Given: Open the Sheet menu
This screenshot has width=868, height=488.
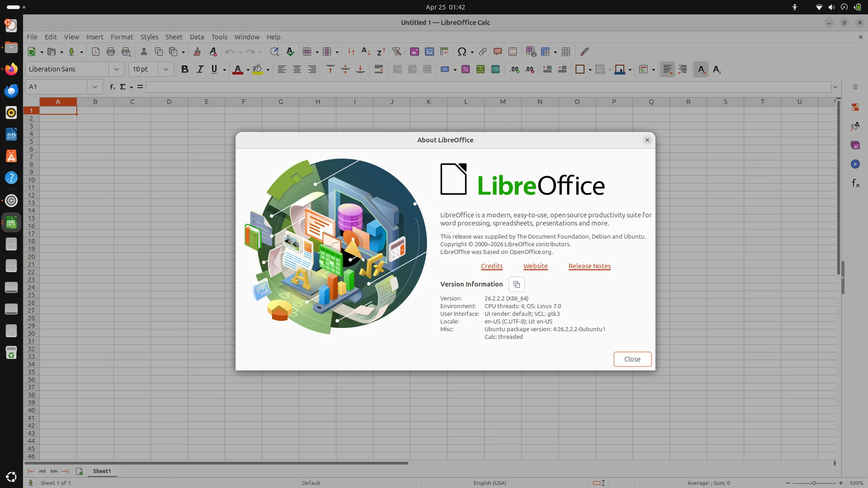Looking at the screenshot, I should [x=174, y=37].
